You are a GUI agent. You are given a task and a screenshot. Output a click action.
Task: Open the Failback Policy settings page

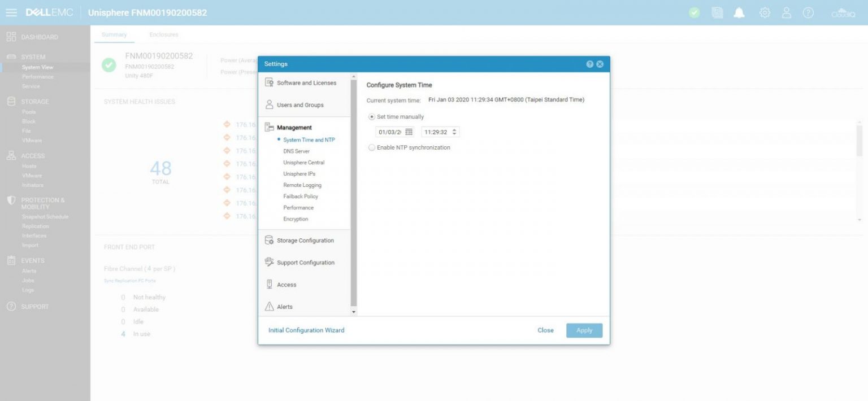pyautogui.click(x=301, y=197)
